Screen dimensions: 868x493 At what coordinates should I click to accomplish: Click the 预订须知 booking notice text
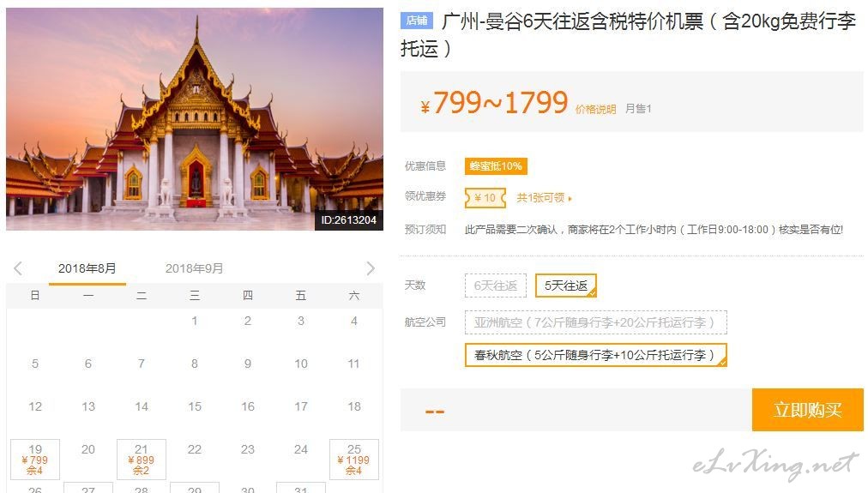(425, 230)
